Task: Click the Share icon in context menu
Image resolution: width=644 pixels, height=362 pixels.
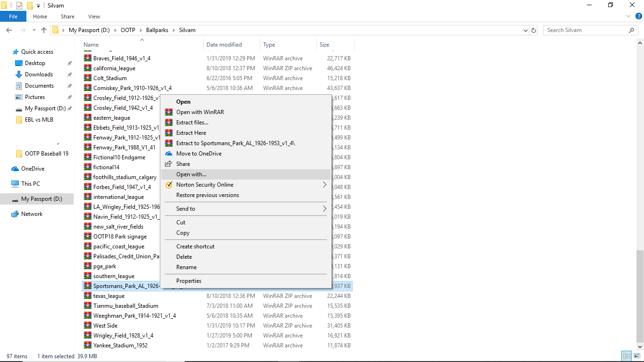Action: tap(169, 164)
